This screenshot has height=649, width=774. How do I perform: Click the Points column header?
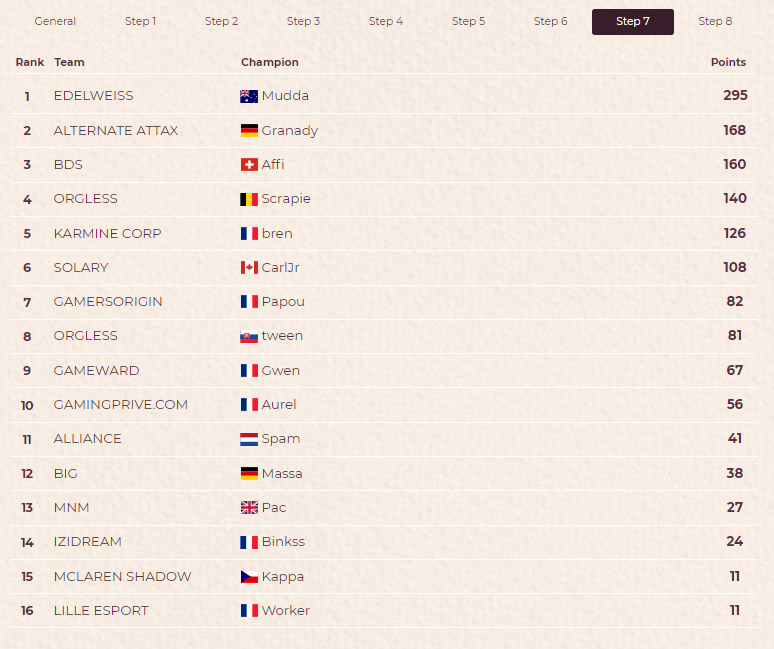[728, 62]
